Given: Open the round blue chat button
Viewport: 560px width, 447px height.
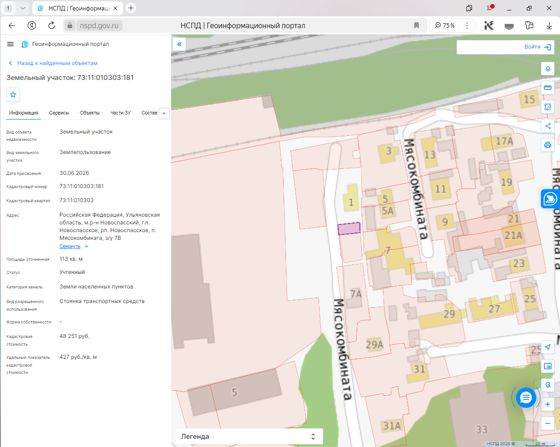Looking at the screenshot, I should click(526, 397).
